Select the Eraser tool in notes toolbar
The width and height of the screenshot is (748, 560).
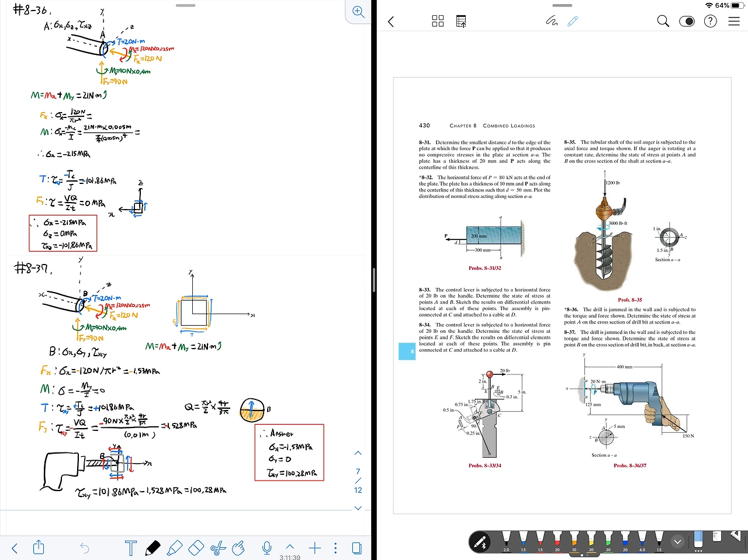click(x=196, y=548)
